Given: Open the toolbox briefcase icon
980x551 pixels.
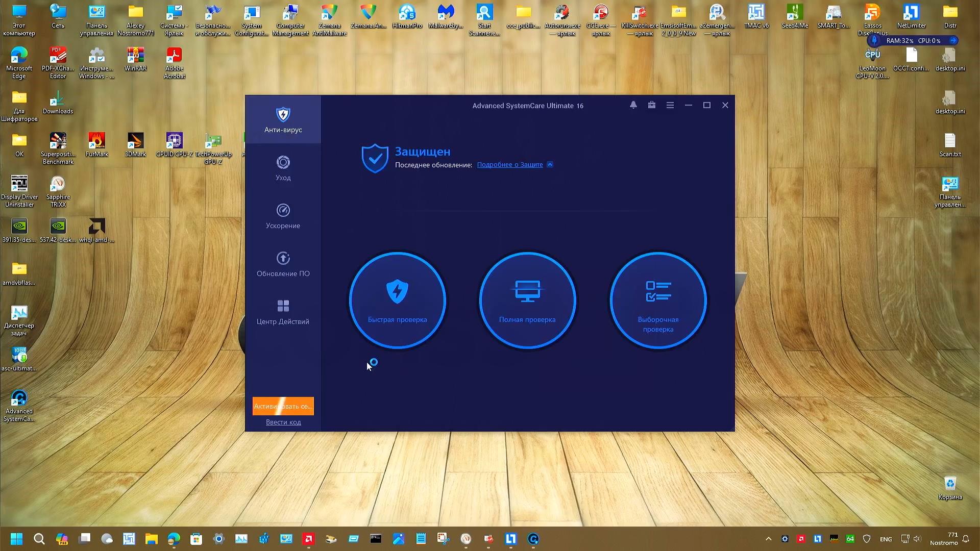Looking at the screenshot, I should tap(651, 105).
